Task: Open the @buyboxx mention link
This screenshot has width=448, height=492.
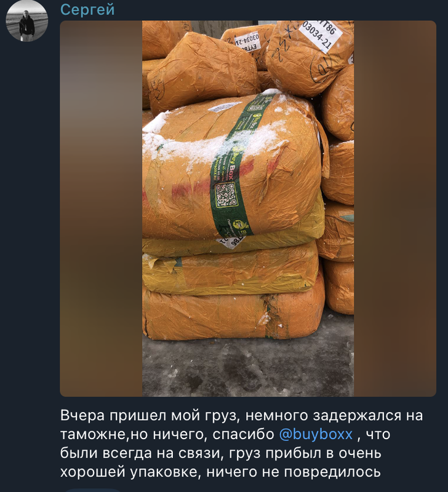Action: tap(316, 434)
